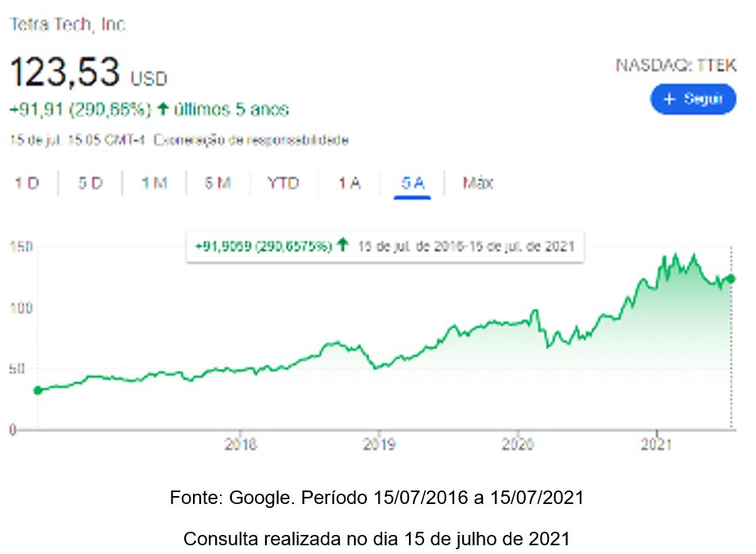Click the chart's starting green data point
Image resolution: width=756 pixels, height=554 pixels.
pos(37,390)
